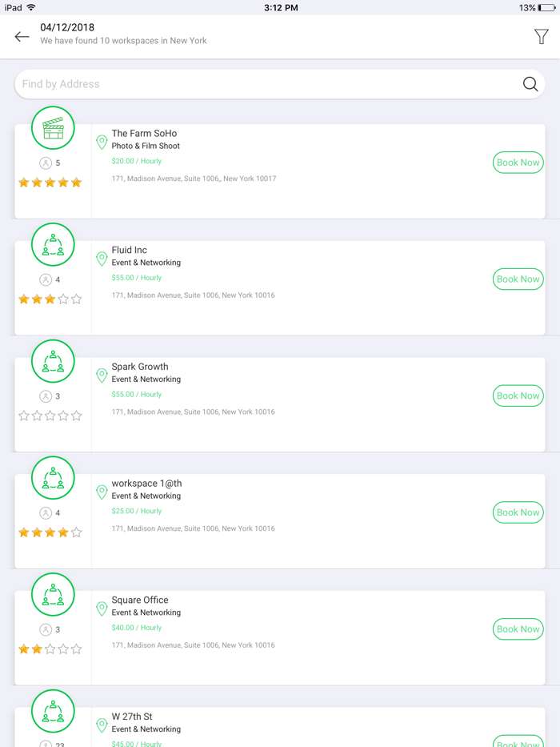
Task: Click the location pin for workspace 1@th
Action: tap(102, 492)
